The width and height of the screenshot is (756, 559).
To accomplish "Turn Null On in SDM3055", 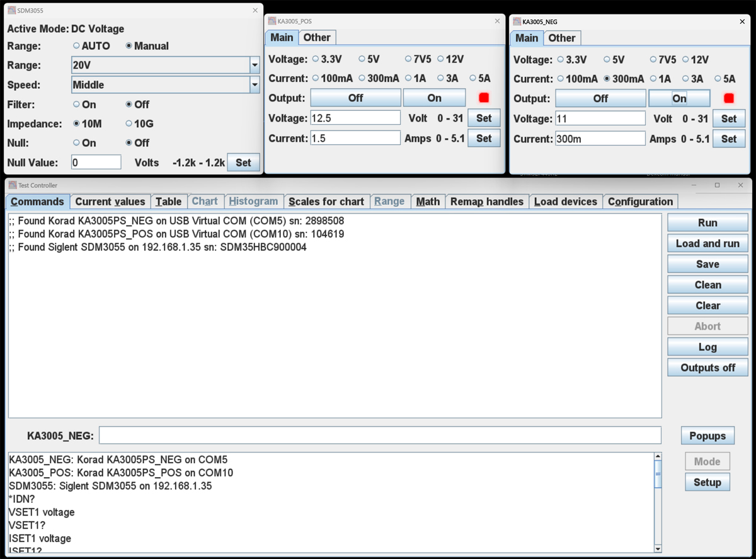I will (84, 143).
